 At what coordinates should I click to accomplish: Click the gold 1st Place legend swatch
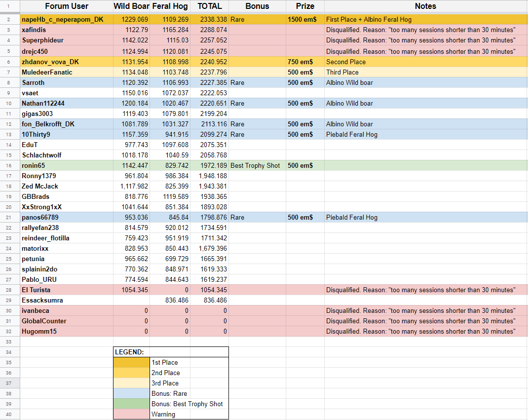(131, 362)
